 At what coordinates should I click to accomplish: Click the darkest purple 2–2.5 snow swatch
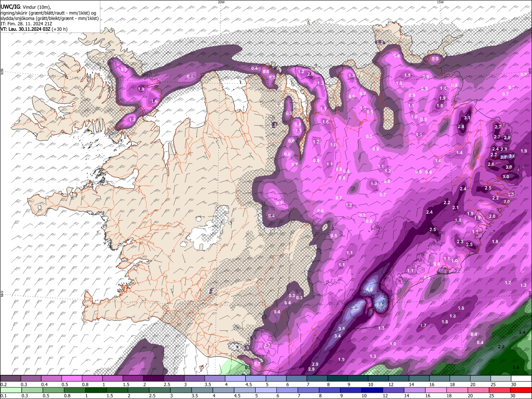click(153, 378)
